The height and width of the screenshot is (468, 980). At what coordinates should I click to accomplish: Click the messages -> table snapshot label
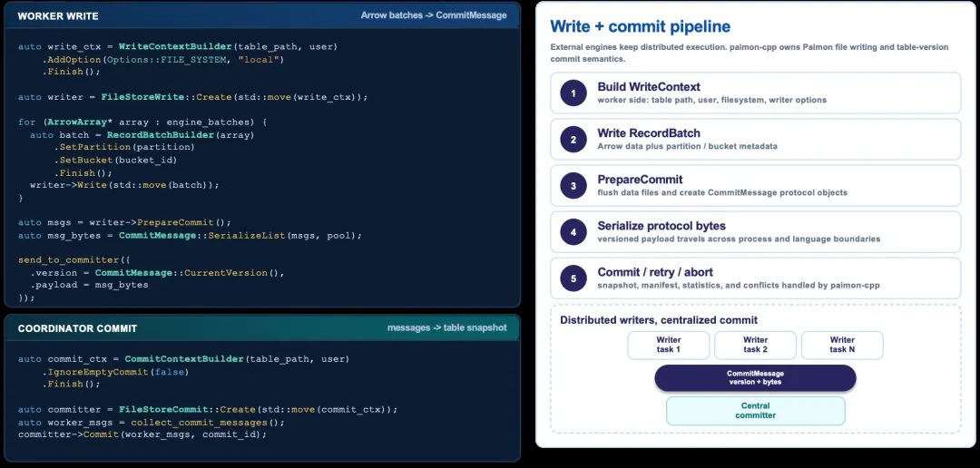pos(446,327)
